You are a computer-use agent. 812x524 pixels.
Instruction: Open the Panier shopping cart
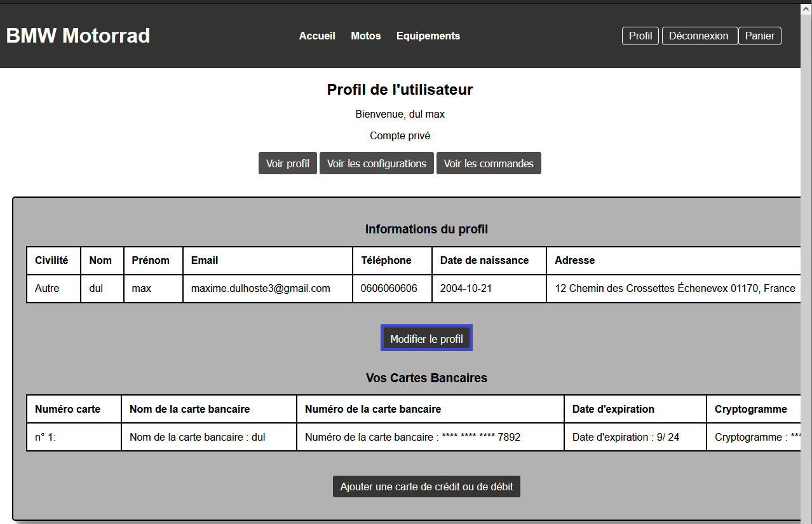(x=760, y=36)
